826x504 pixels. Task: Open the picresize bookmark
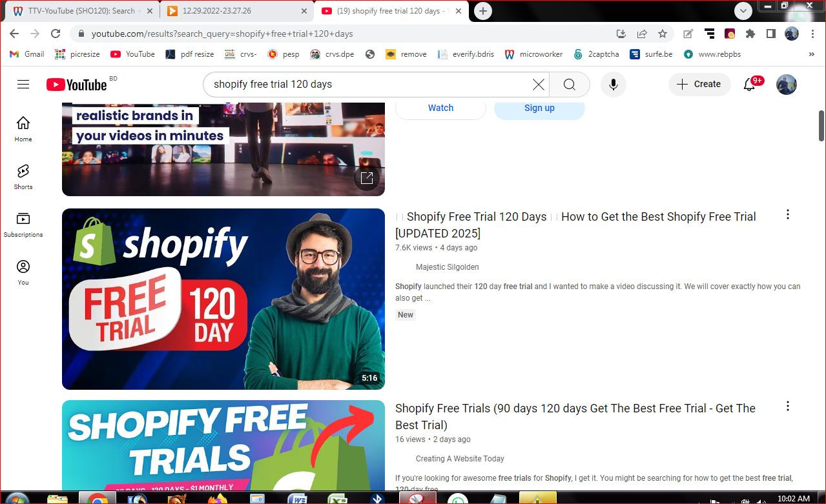pos(77,54)
